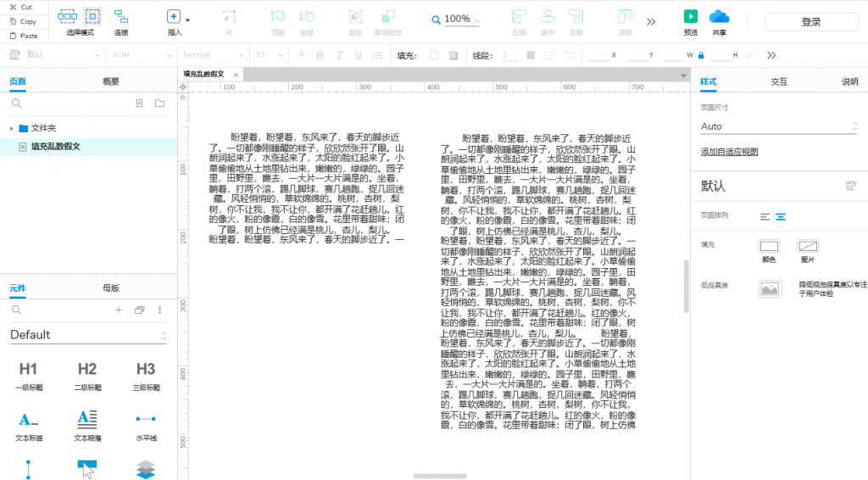Open the 100% zoom level dropdown

[457, 20]
